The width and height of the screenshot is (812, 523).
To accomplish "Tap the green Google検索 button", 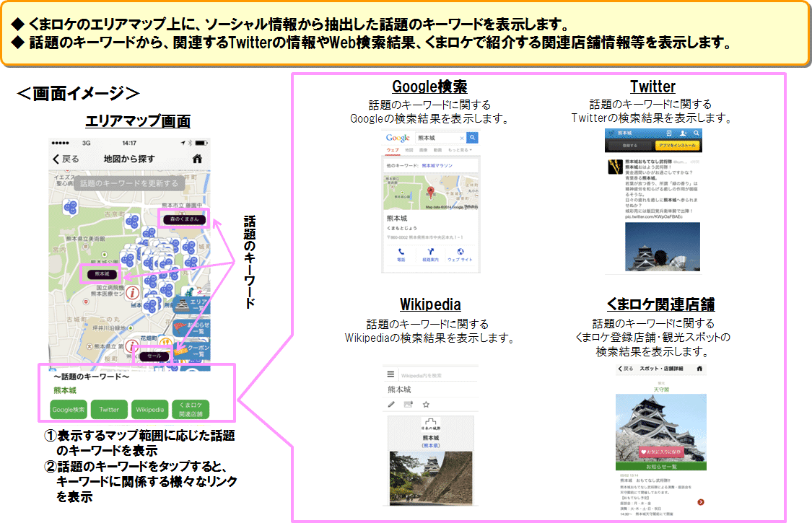I will [x=69, y=409].
